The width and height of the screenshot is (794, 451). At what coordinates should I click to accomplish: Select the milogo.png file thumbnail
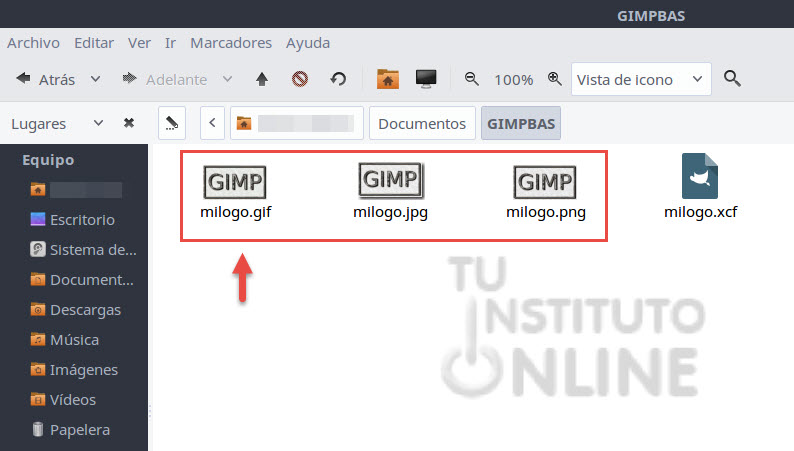coord(545,182)
